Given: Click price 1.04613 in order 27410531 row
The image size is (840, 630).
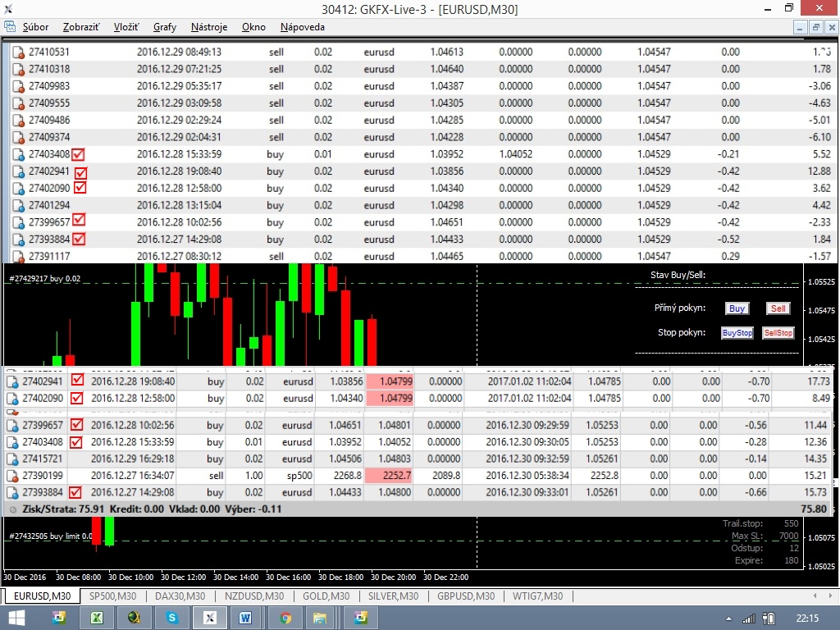Looking at the screenshot, I should click(447, 52).
